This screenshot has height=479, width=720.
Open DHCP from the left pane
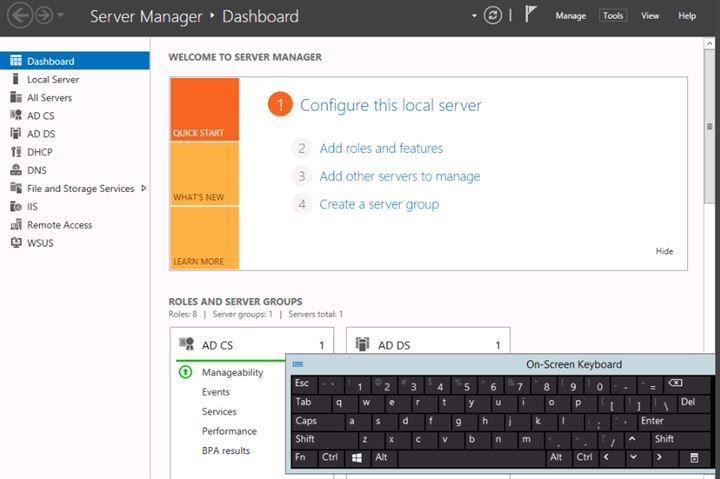coord(39,152)
